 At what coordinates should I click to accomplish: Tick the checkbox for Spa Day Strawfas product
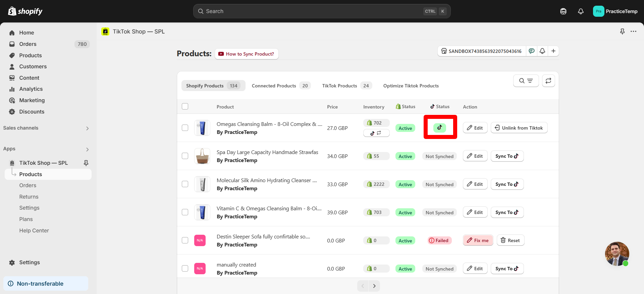(x=185, y=156)
